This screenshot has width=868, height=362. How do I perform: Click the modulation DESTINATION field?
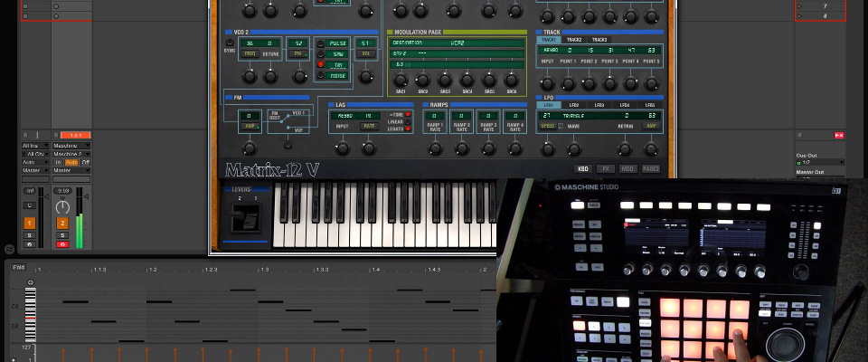(x=458, y=43)
